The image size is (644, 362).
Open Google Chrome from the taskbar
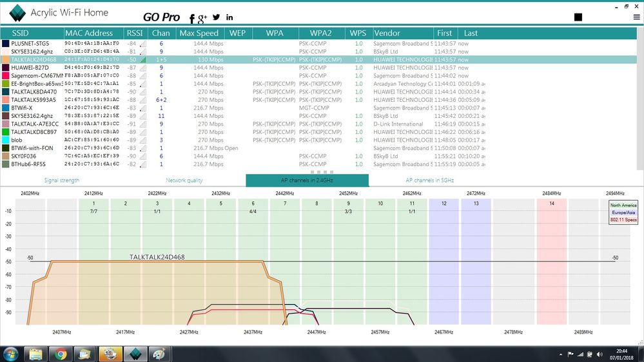click(61, 354)
